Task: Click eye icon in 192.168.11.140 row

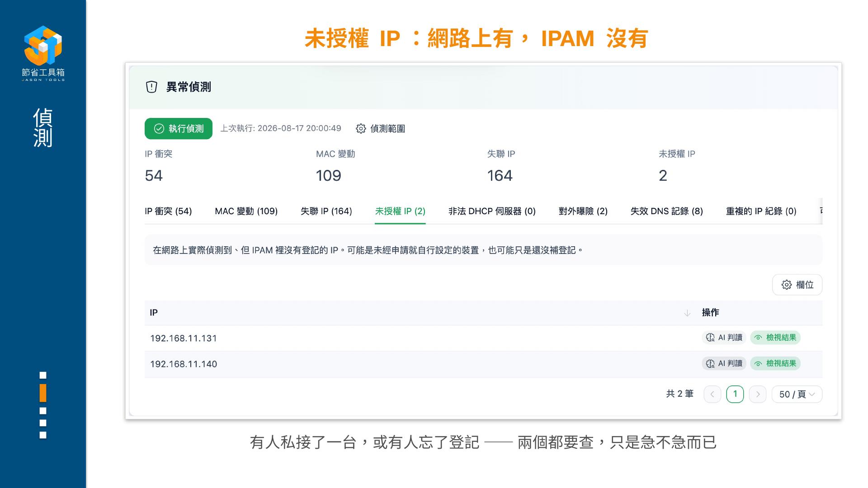Action: pos(758,363)
